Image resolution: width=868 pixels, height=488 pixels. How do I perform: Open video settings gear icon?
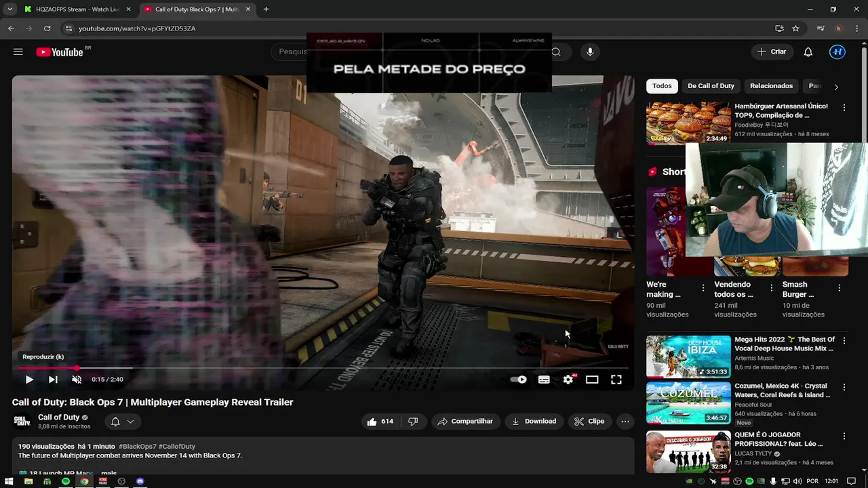(568, 380)
